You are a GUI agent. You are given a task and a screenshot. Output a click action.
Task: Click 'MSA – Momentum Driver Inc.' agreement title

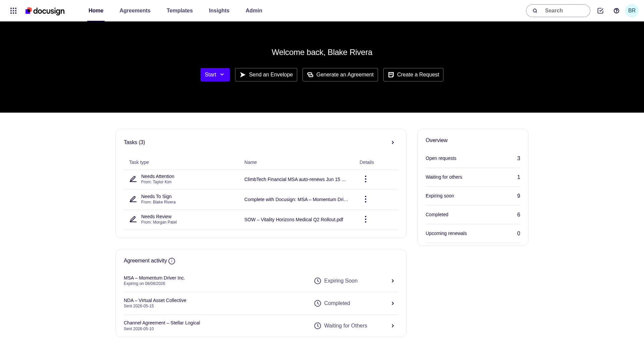pos(154,278)
